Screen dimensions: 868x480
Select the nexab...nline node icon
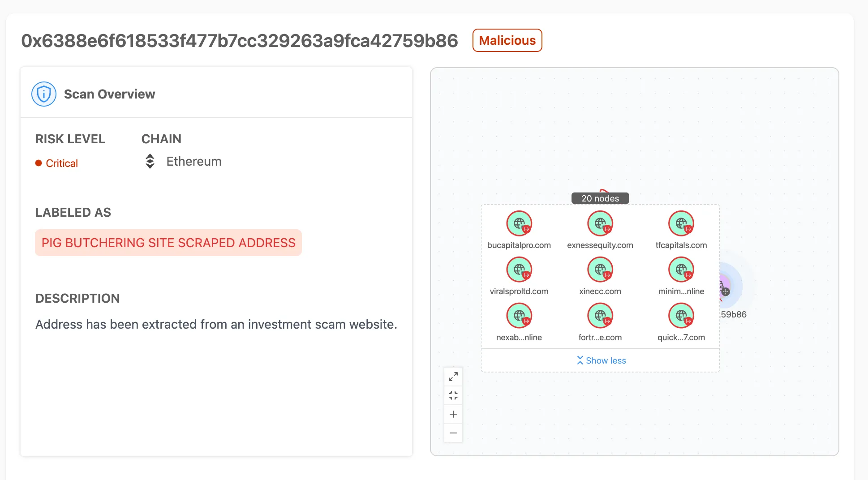pyautogui.click(x=519, y=315)
